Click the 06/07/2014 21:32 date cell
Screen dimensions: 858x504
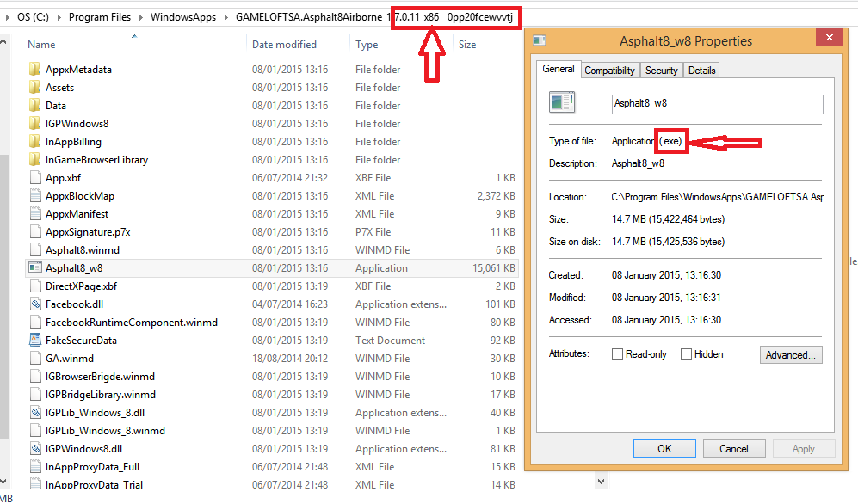(289, 178)
